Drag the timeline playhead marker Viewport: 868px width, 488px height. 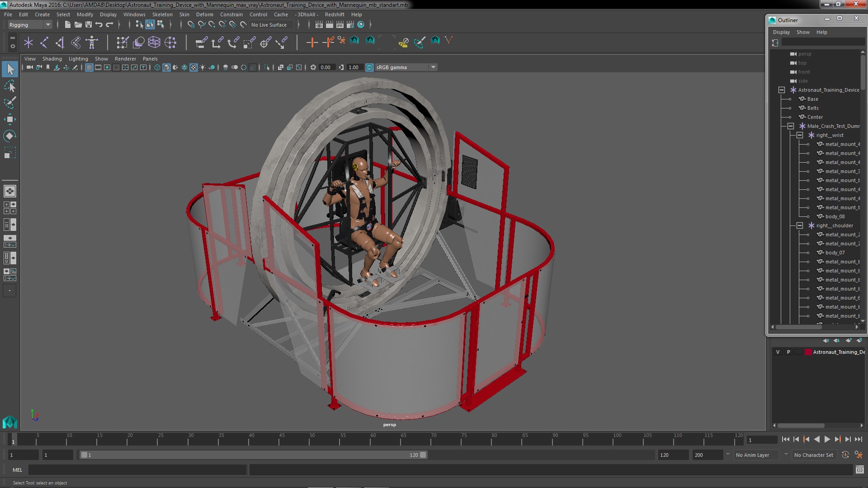(13, 440)
